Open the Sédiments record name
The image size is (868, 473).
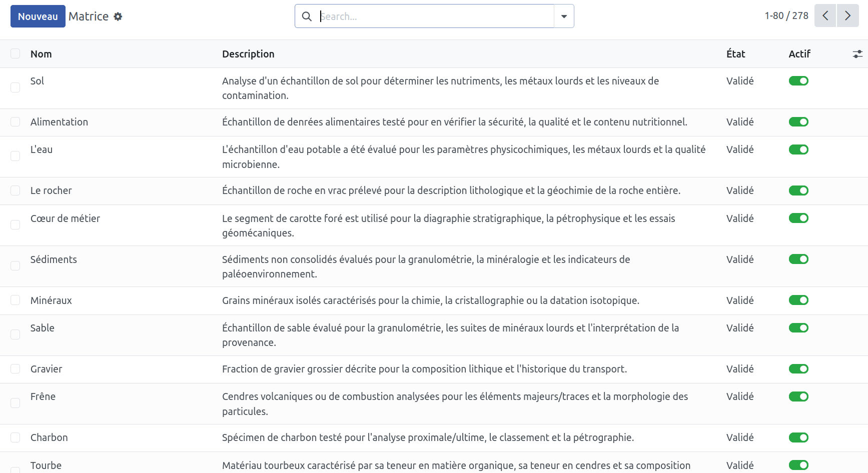click(54, 259)
